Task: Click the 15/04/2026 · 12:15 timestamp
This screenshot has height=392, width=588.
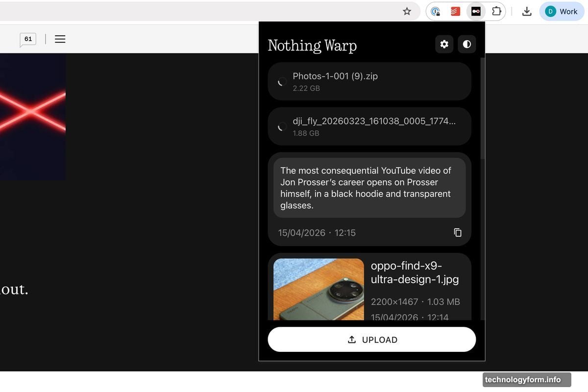Action: click(x=317, y=233)
